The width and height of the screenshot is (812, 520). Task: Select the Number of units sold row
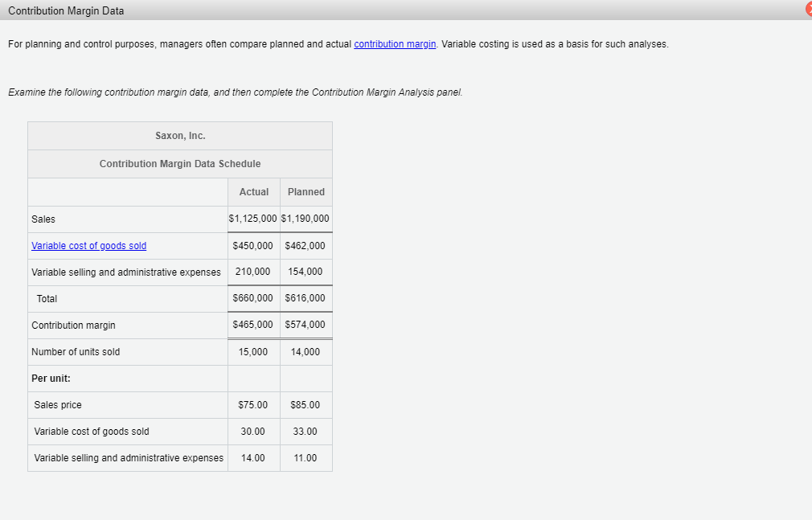pyautogui.click(x=77, y=351)
